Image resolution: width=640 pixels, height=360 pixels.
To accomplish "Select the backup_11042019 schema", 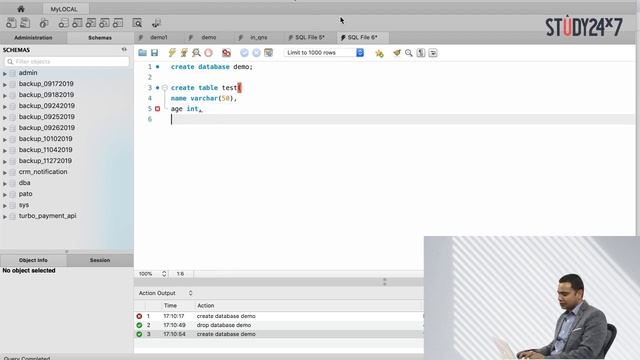I will (45, 150).
